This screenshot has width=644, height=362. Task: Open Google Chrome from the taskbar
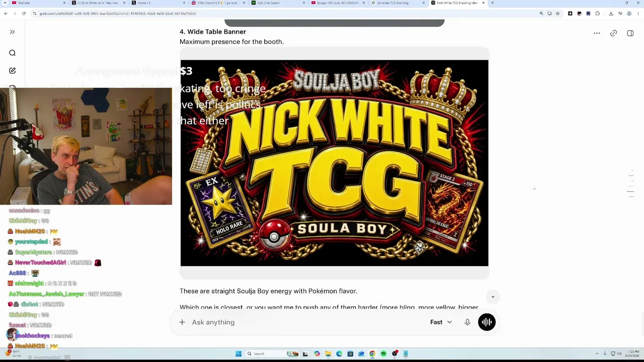(372, 354)
